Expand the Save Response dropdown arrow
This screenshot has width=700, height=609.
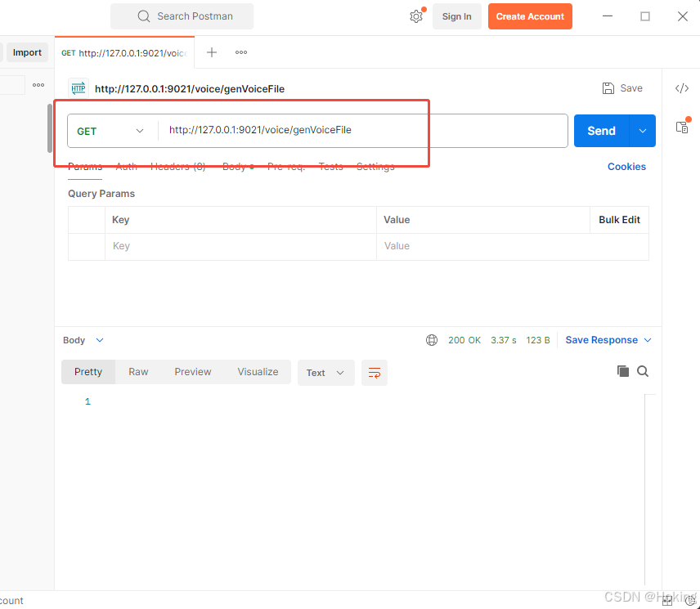[648, 340]
